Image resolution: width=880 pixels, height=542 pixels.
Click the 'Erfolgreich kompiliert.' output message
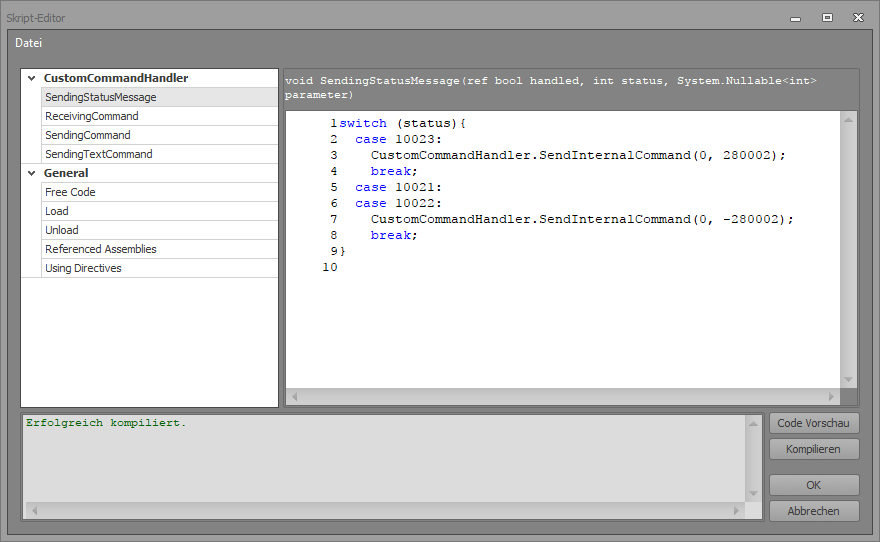(x=106, y=423)
